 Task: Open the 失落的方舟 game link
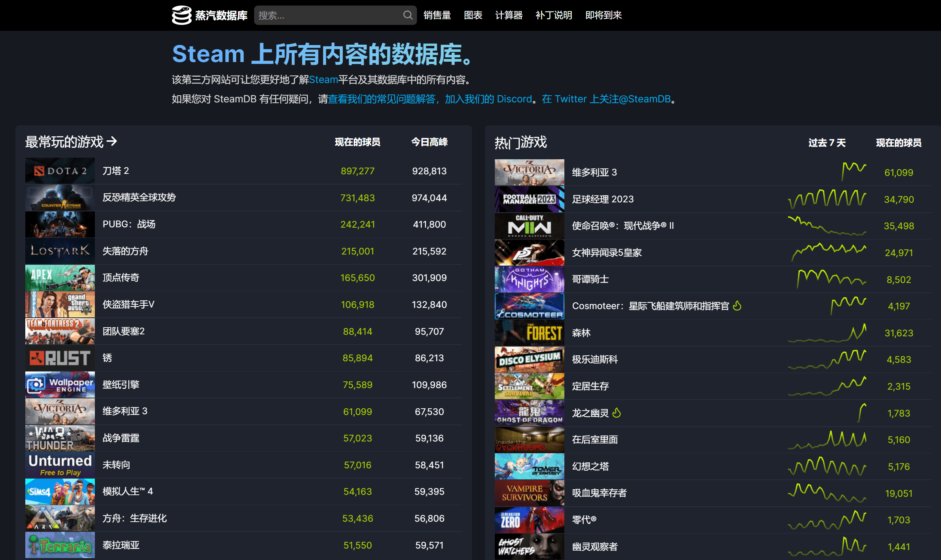pos(125,251)
